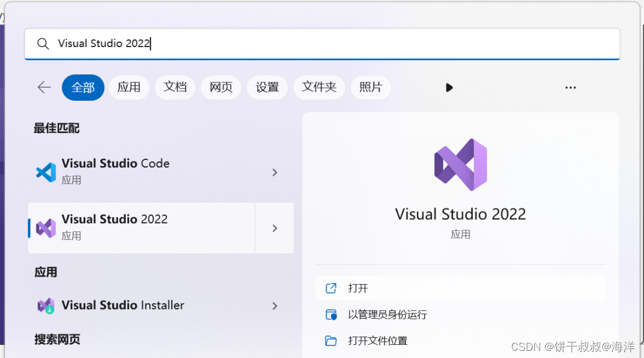Click the large Visual Studio 2022 logo preview
This screenshot has height=358, width=644.
[x=460, y=165]
